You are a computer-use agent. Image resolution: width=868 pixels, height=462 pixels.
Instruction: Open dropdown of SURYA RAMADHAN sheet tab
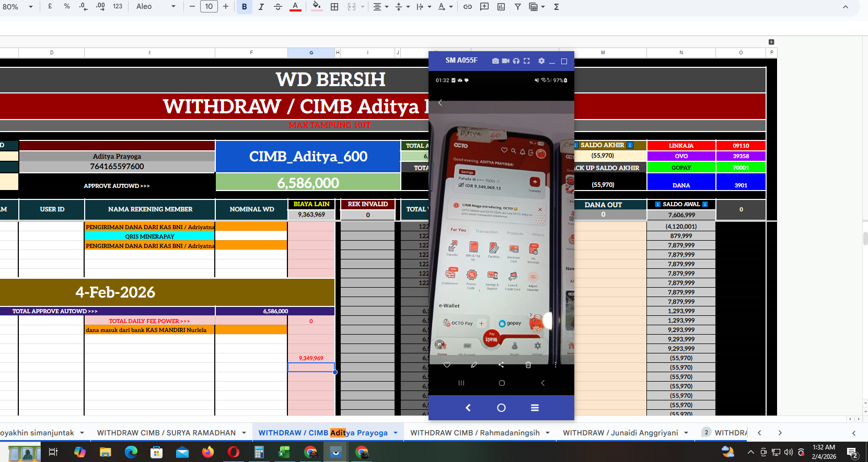pos(244,433)
